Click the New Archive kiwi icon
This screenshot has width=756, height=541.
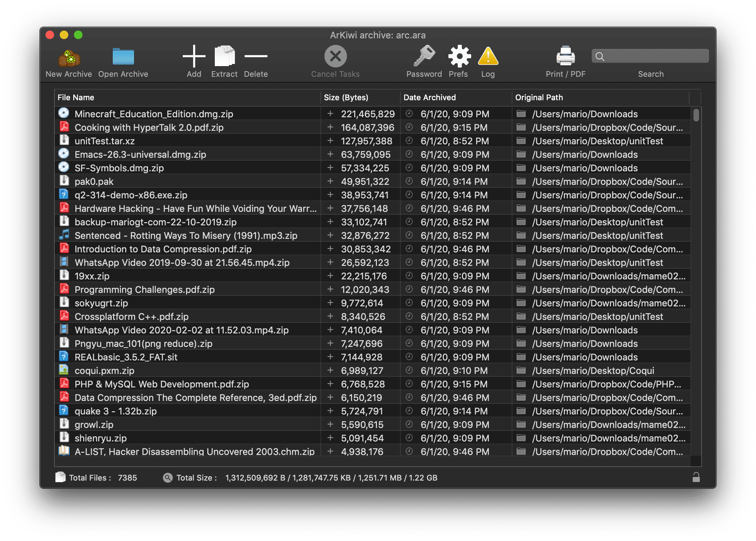click(x=69, y=58)
